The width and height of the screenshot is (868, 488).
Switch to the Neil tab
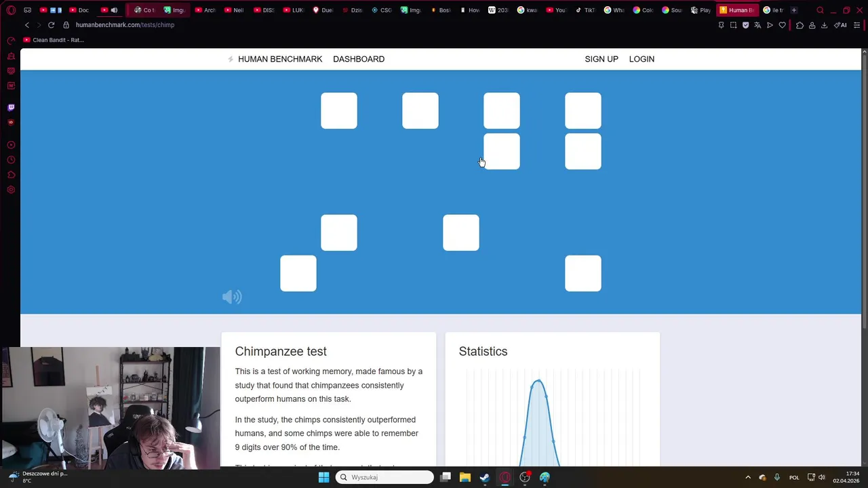pyautogui.click(x=234, y=10)
